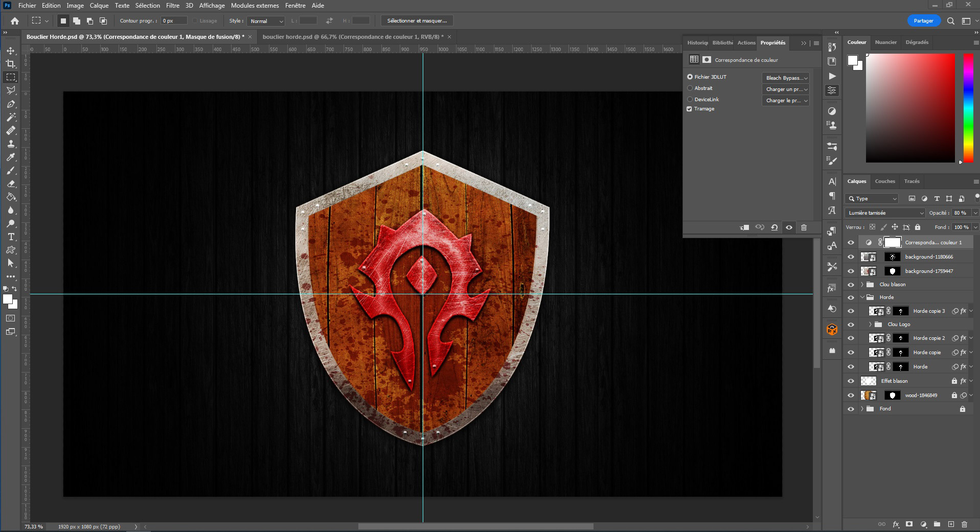Pick a red shade in color field
The height and width of the screenshot is (532, 980).
910,108
